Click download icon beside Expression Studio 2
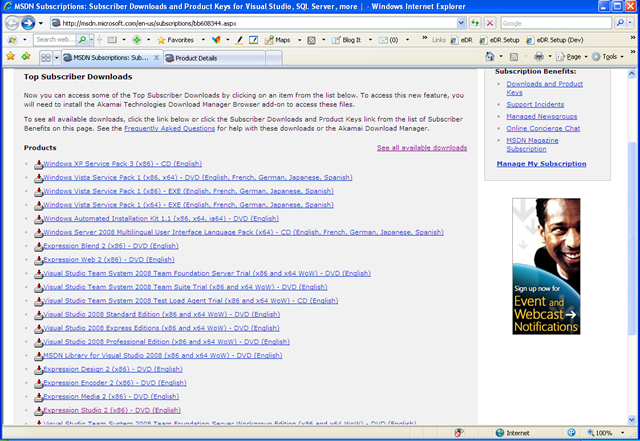 pos(38,411)
